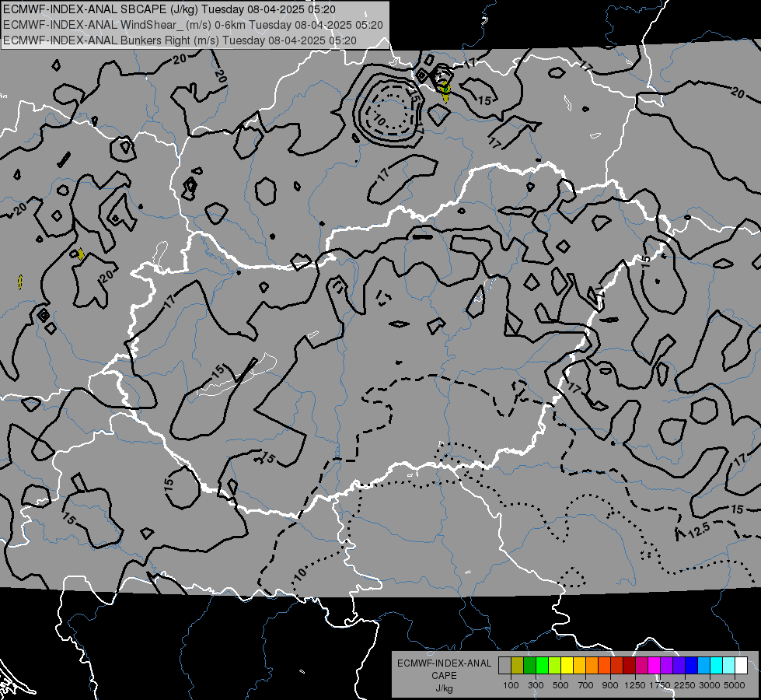This screenshot has height=700, width=761.
Task: Click the 1750 legend tick label
Action: [x=660, y=685]
